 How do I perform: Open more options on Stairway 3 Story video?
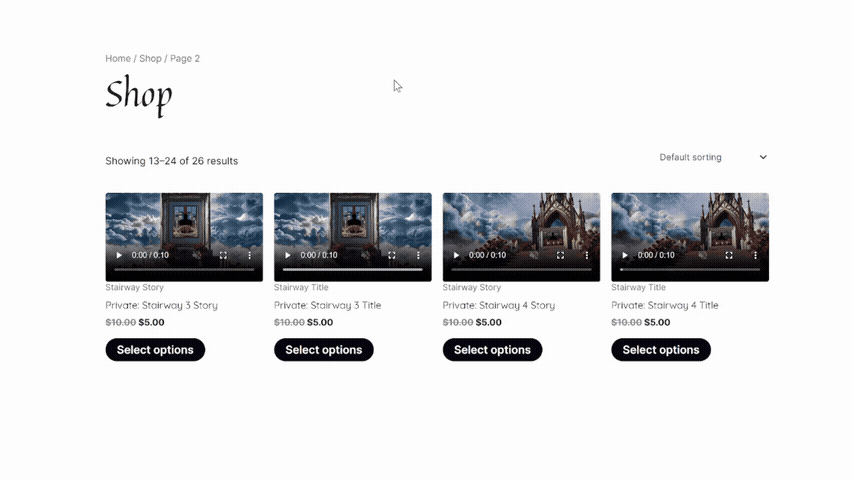click(249, 255)
